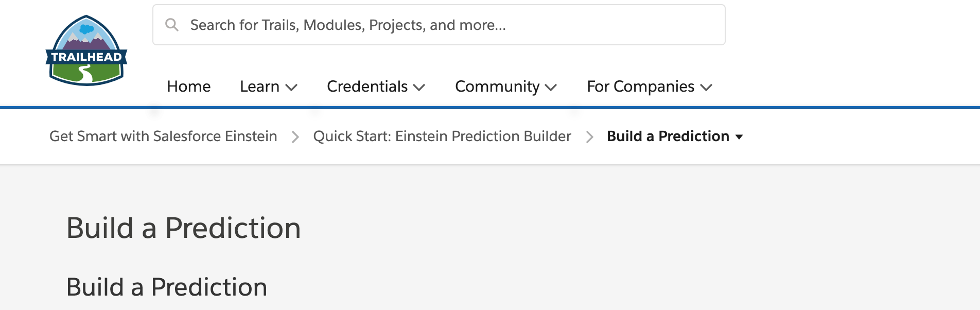Click the chevron beside Credentials
Image resolution: width=980 pixels, height=310 pixels.
click(419, 88)
